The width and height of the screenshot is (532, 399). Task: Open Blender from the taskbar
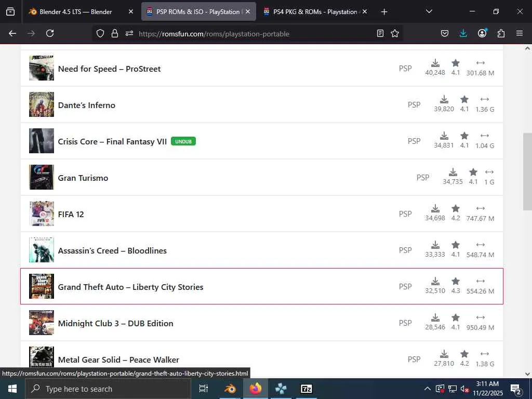(x=230, y=389)
